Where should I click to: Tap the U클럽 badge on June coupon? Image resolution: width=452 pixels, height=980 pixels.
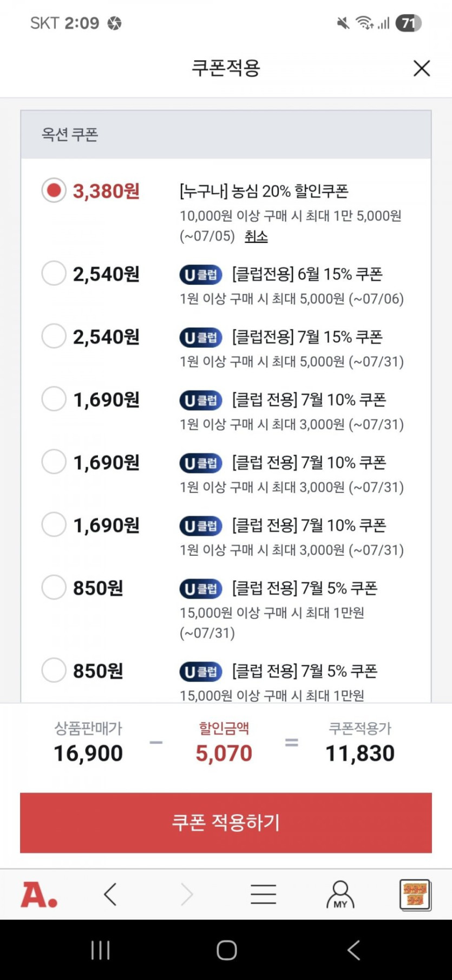coord(201,275)
